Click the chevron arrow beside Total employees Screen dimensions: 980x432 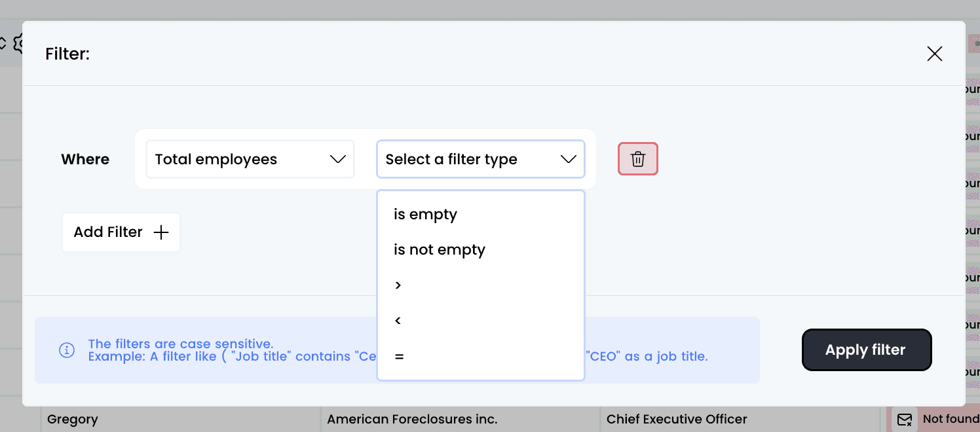click(x=337, y=159)
